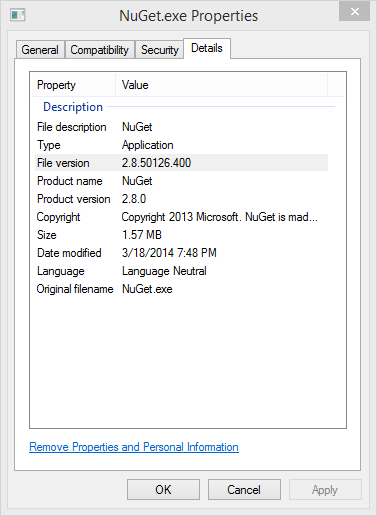Click the Application type value
Viewport: 377px width, 516px height.
point(148,145)
